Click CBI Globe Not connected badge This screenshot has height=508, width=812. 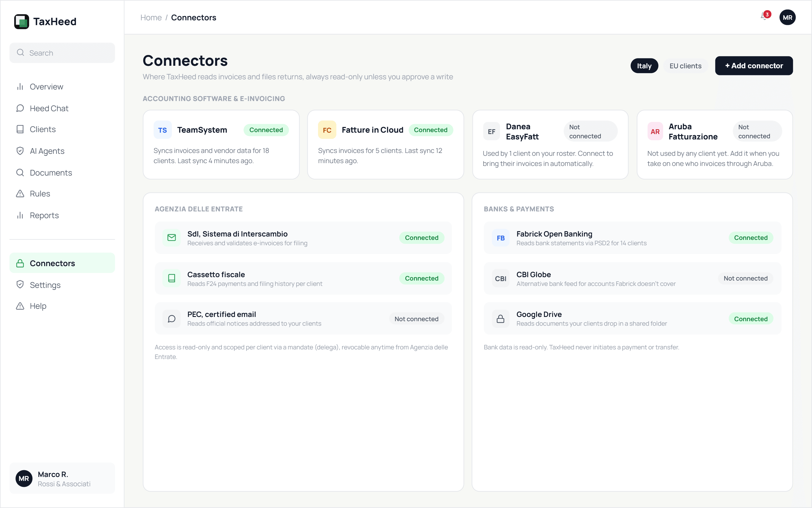click(x=745, y=278)
